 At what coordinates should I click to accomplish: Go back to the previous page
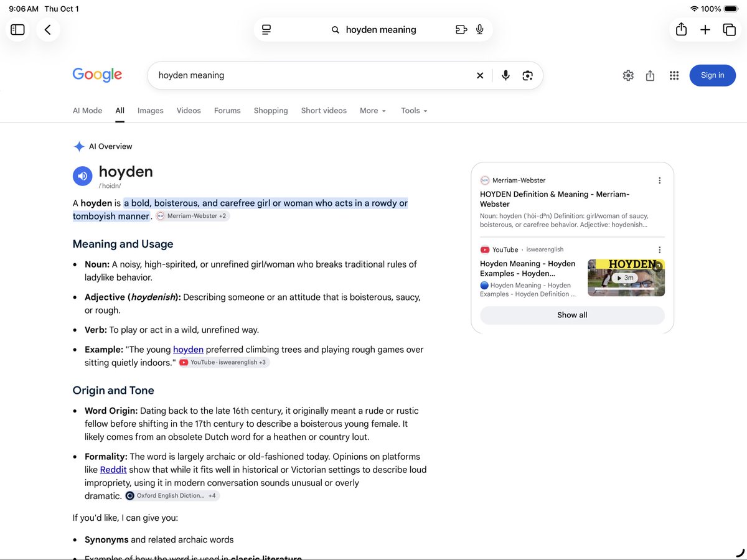coord(48,30)
